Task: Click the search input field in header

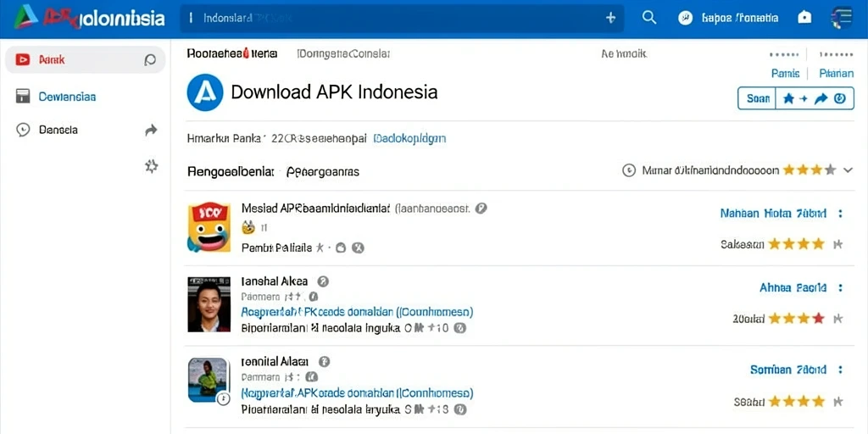Action: coord(402,19)
